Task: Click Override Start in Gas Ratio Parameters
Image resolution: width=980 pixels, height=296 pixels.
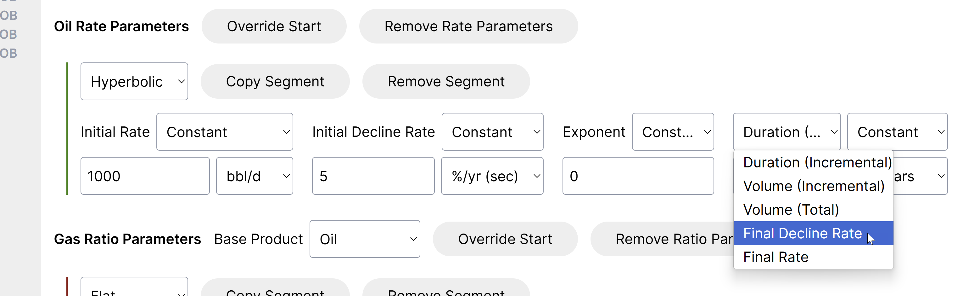Action: tap(505, 239)
